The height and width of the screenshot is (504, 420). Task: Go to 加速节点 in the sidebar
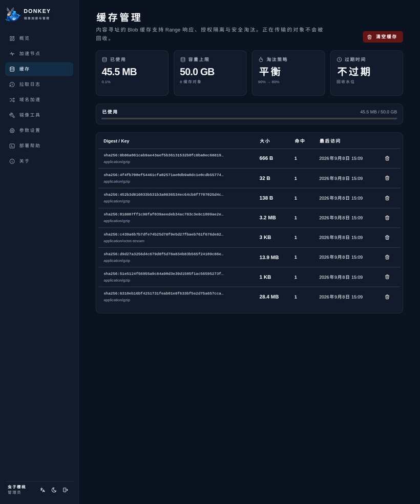[39, 54]
